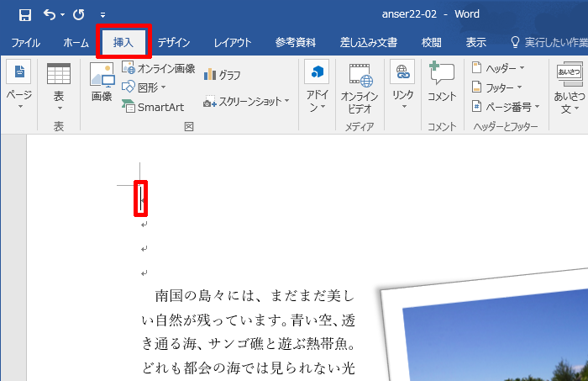The height and width of the screenshot is (381, 588).
Task: Open the リンク dropdown
Action: click(402, 84)
